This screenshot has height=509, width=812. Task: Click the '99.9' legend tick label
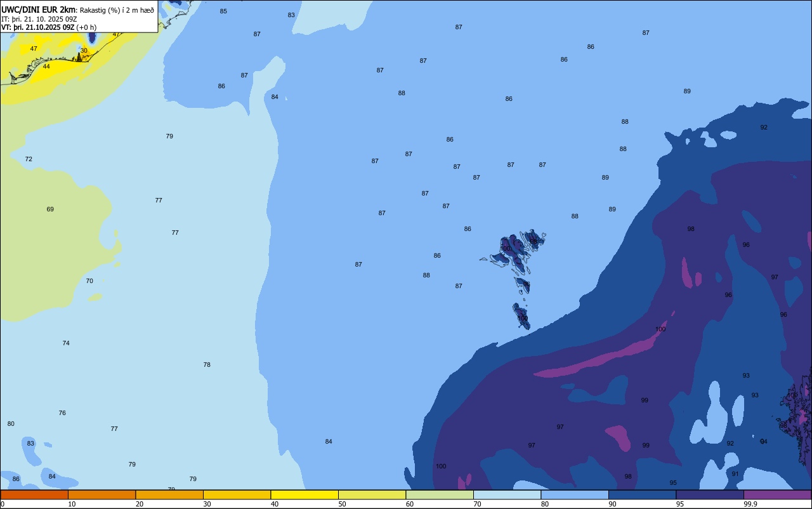pyautogui.click(x=750, y=504)
